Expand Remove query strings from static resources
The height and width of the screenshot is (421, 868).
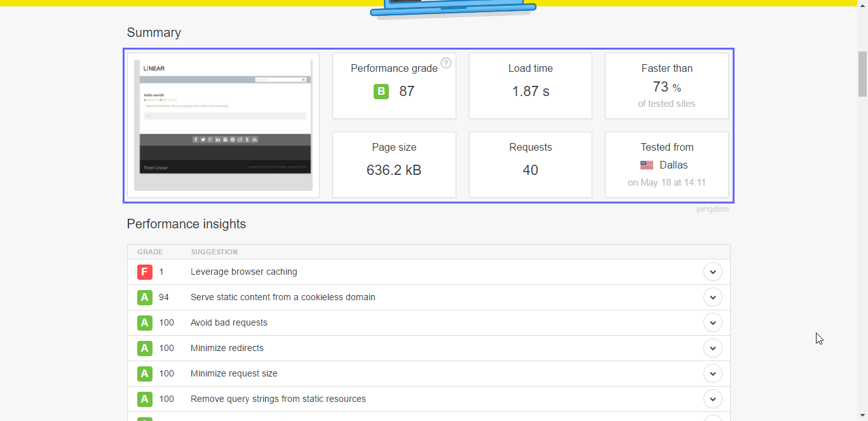pos(713,399)
